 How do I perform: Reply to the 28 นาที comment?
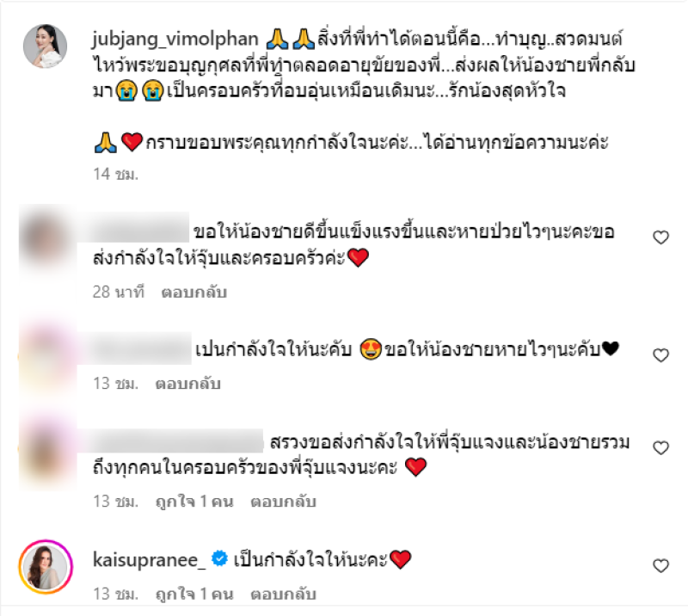point(194,292)
